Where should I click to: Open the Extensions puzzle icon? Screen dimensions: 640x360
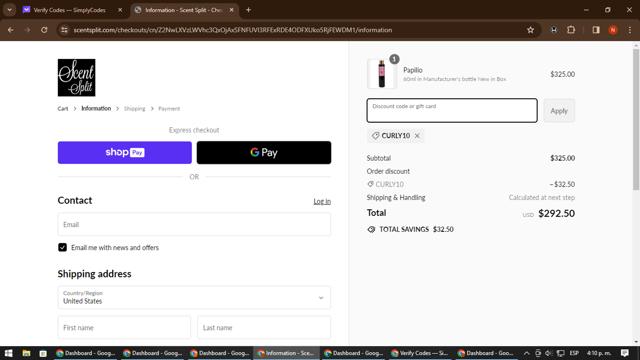[x=571, y=30]
